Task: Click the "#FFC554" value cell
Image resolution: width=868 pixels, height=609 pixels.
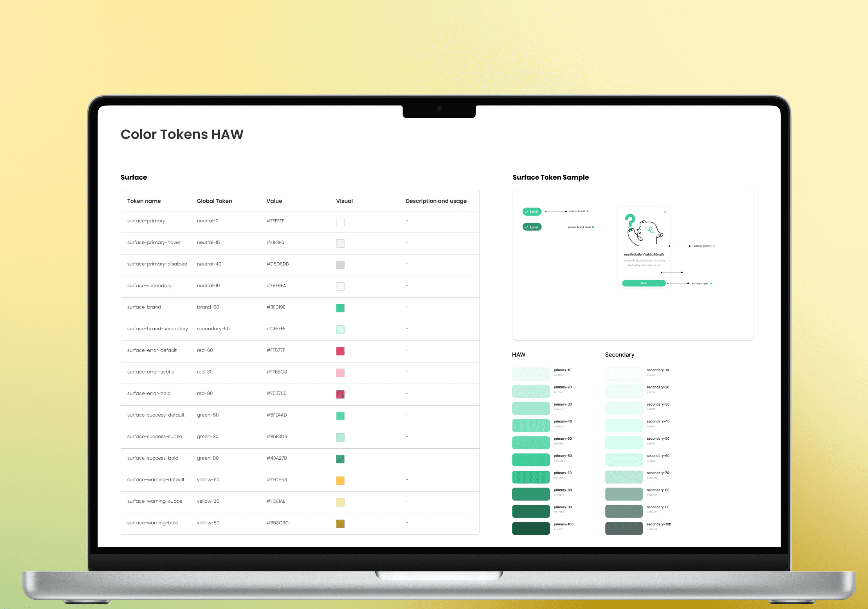Action: click(277, 480)
